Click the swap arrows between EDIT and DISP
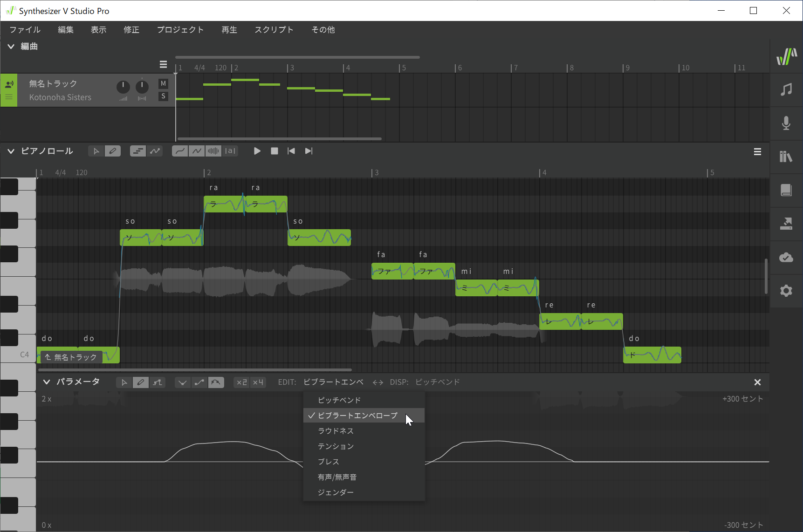 pyautogui.click(x=377, y=382)
